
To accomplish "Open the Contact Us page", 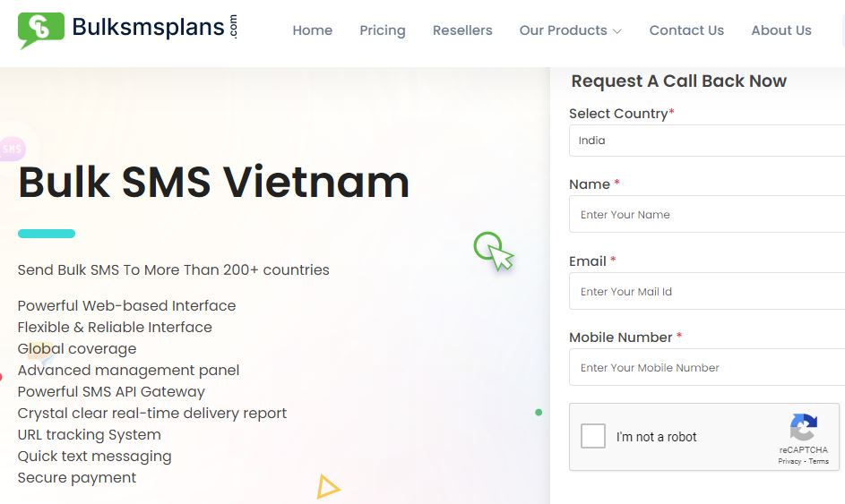I will tap(686, 30).
